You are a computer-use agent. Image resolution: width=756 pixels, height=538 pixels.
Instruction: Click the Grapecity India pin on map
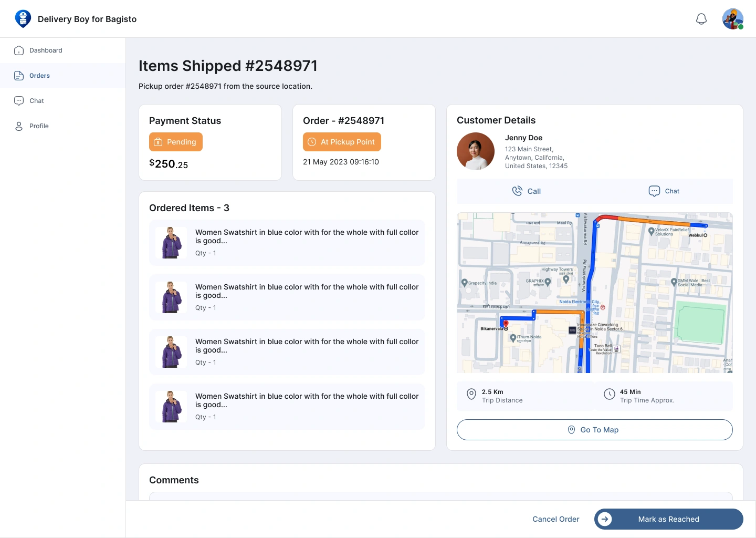pyautogui.click(x=464, y=283)
